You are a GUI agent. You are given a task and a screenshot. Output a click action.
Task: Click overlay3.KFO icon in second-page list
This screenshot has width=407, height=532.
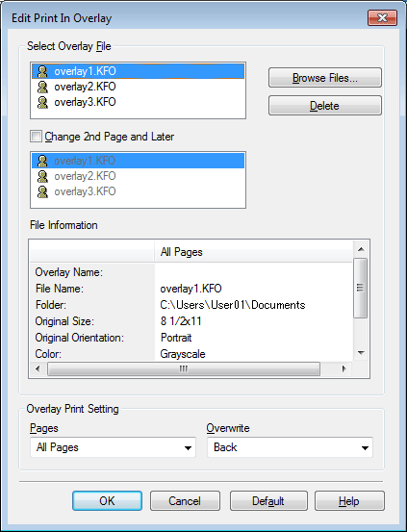pyautogui.click(x=42, y=191)
